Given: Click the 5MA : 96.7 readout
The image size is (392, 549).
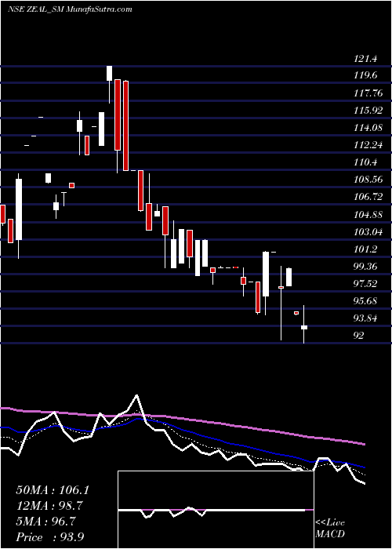Looking at the screenshot, I should 45,522.
